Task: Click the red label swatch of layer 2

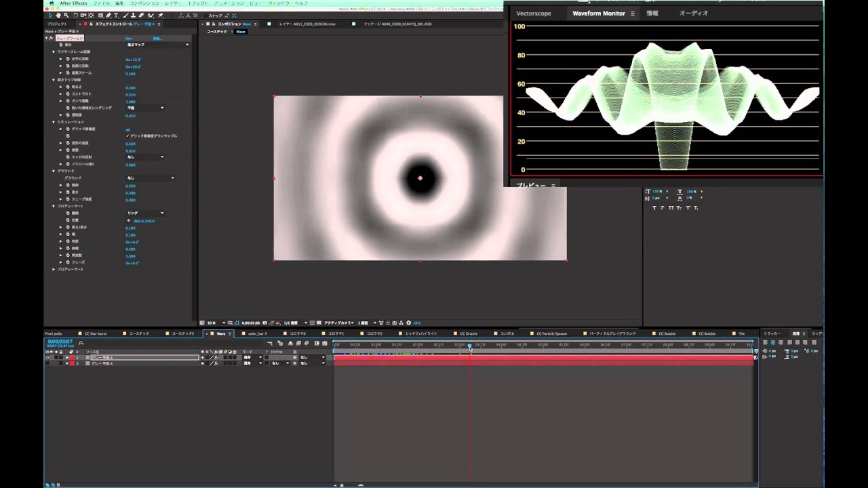Action: (x=71, y=363)
